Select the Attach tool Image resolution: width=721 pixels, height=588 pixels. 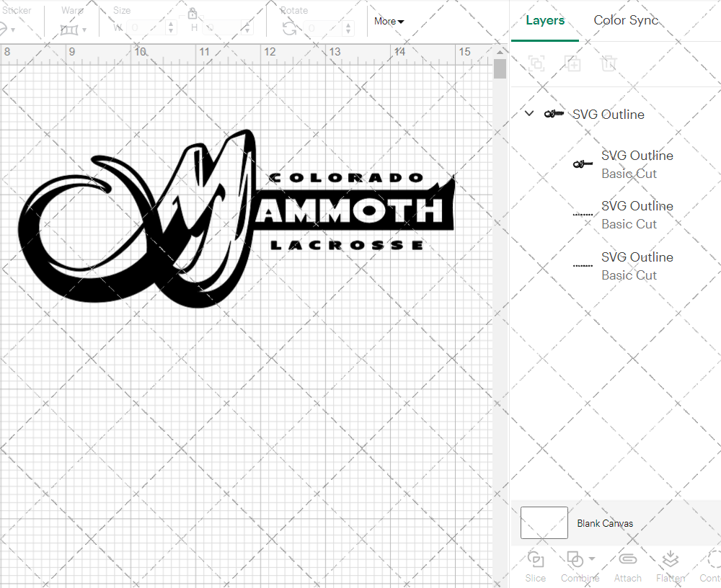tap(627, 558)
